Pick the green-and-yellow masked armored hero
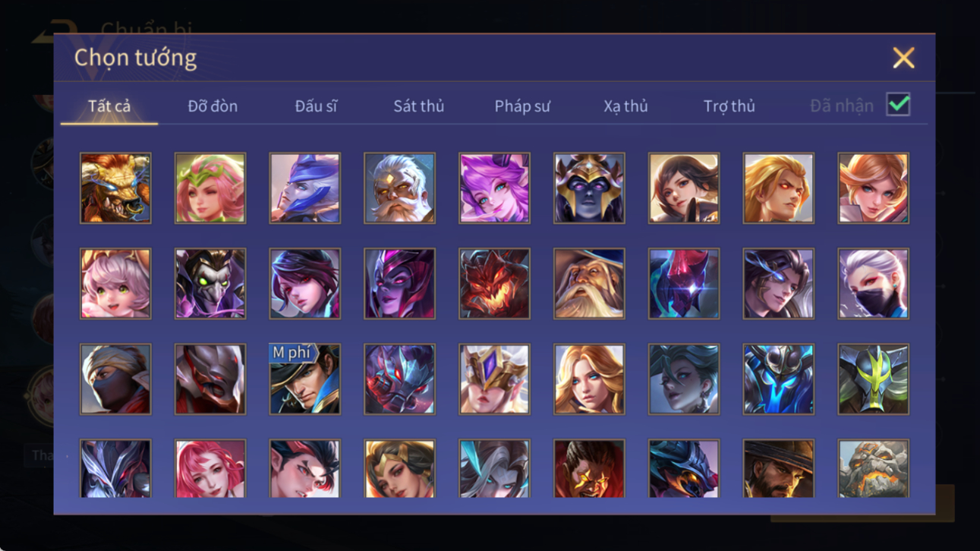This screenshot has width=980, height=551. click(873, 379)
